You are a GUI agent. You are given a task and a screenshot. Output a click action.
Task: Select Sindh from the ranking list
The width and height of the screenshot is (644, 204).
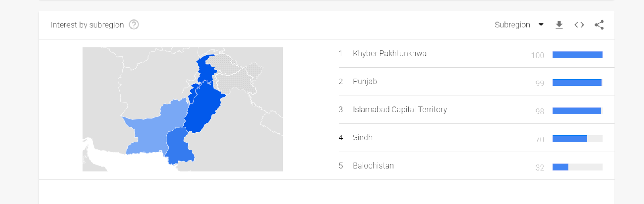click(362, 138)
